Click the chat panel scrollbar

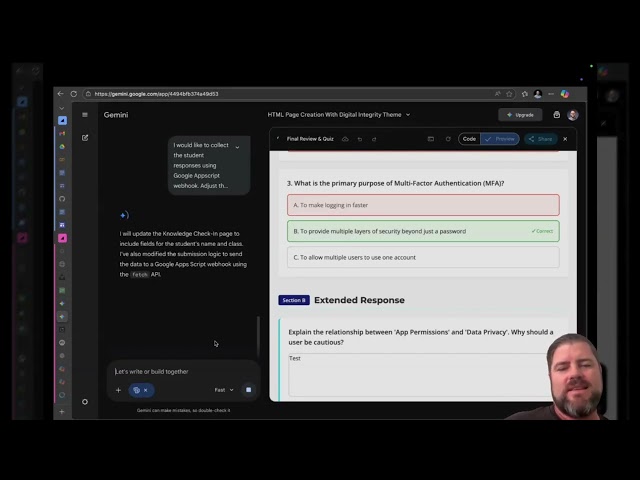[x=258, y=336]
